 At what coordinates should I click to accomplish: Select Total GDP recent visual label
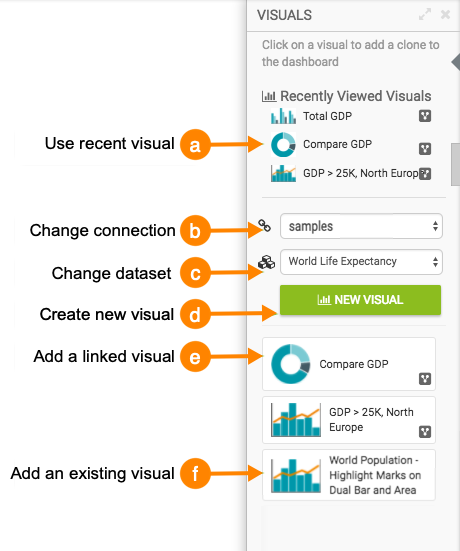pos(327,116)
